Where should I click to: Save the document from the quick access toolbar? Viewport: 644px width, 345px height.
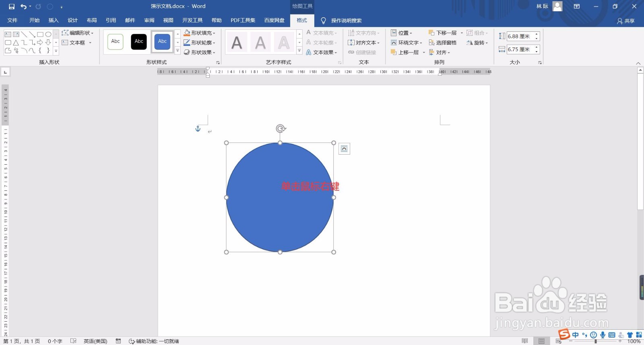(x=12, y=6)
